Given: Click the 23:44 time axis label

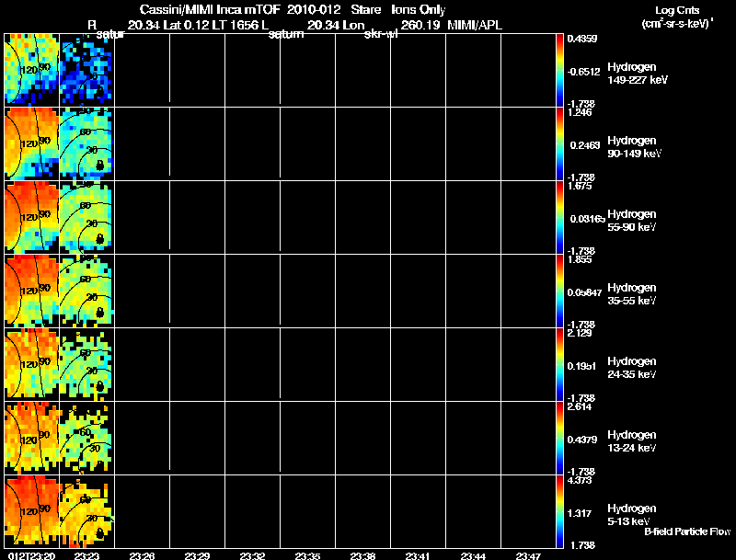Looking at the screenshot, I should pyautogui.click(x=473, y=556).
